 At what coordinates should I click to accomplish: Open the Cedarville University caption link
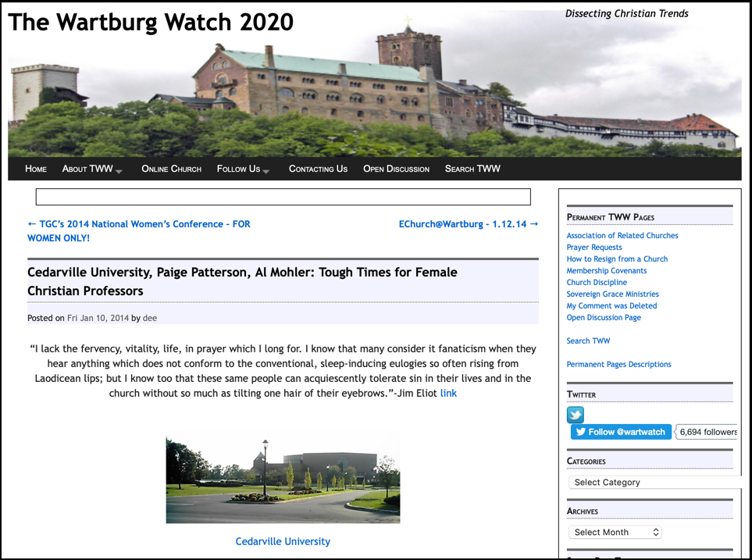pyautogui.click(x=283, y=541)
